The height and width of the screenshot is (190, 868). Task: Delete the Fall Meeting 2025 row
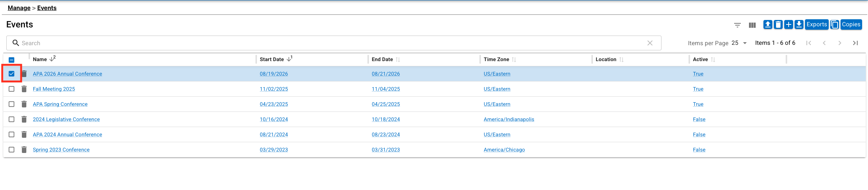(24, 89)
